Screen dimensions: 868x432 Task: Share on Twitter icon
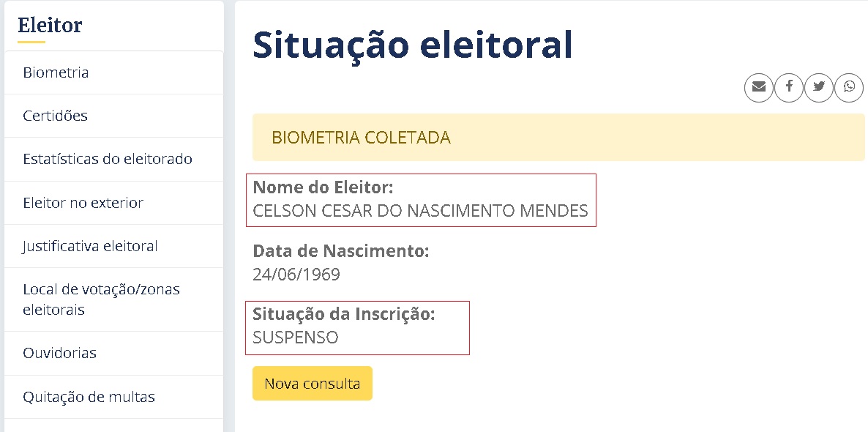(x=819, y=87)
